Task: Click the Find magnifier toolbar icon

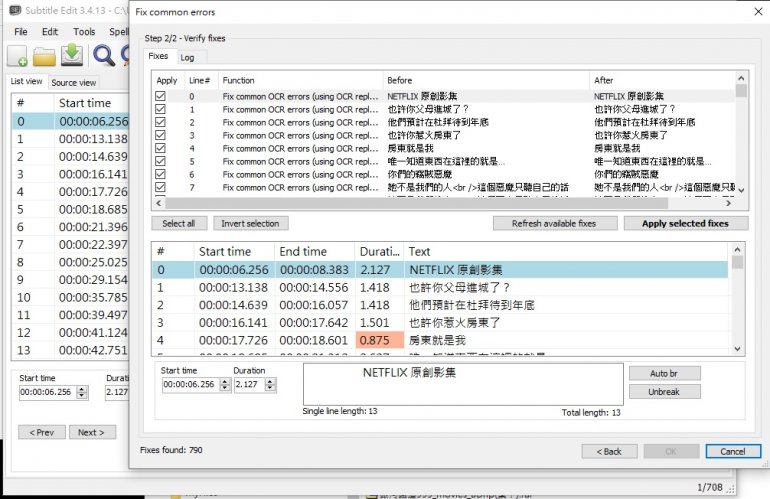Action: coord(104,55)
